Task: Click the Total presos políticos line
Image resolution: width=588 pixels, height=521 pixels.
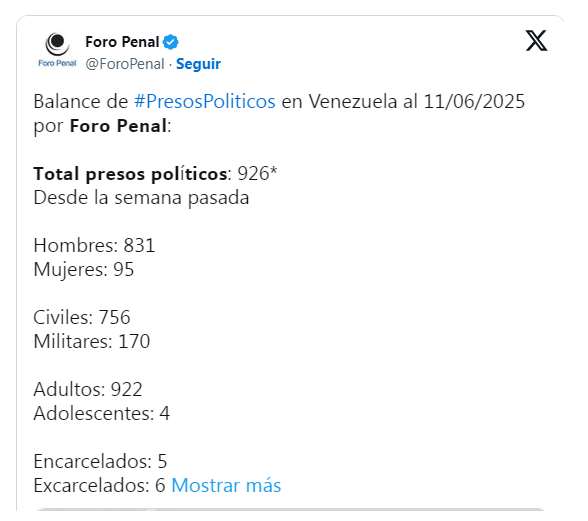Action: pos(155,174)
